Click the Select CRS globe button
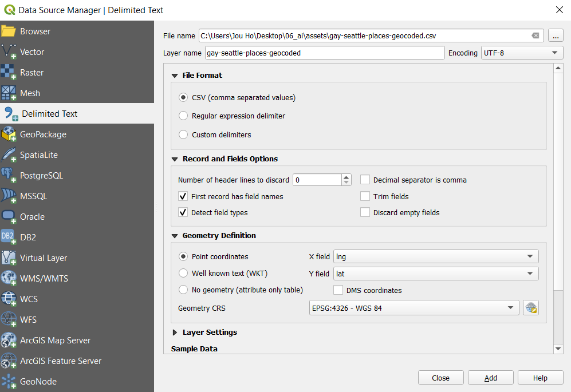This screenshot has width=571, height=392. (x=531, y=308)
